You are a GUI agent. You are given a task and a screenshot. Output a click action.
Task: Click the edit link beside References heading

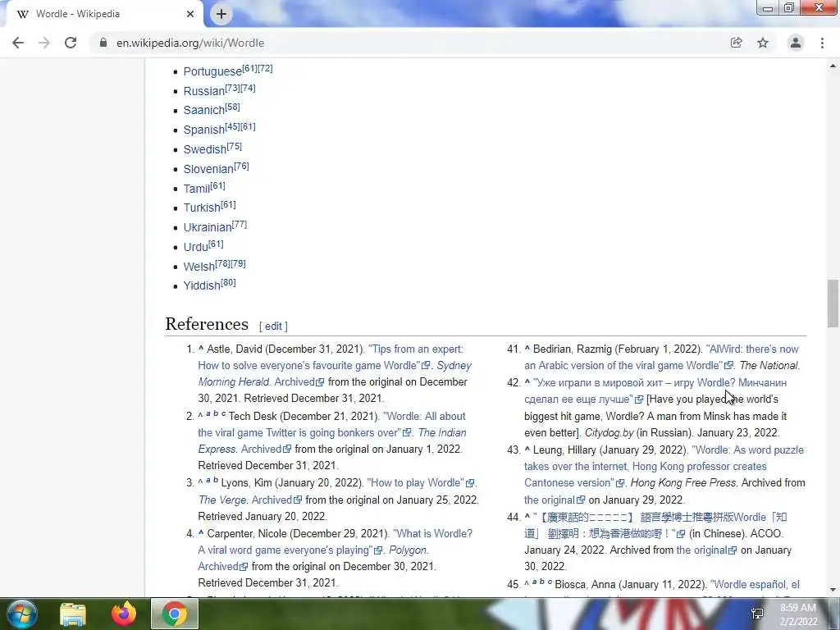tap(273, 326)
